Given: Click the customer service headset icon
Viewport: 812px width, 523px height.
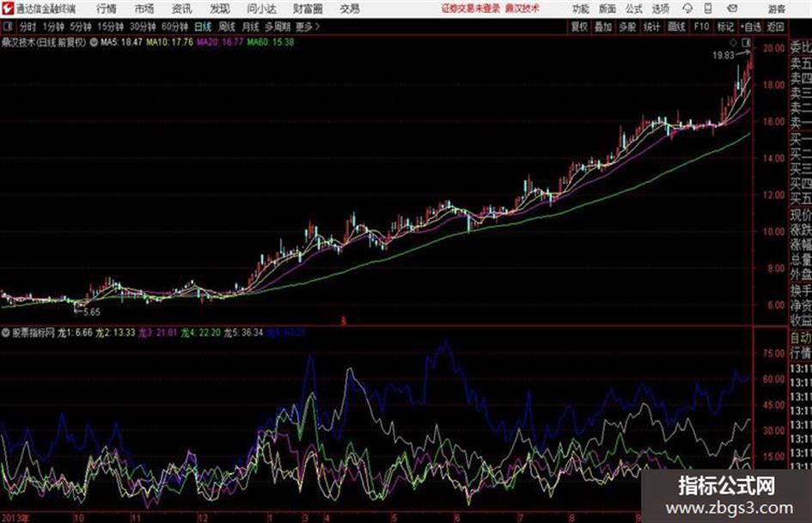Looking at the screenshot, I should [687, 9].
